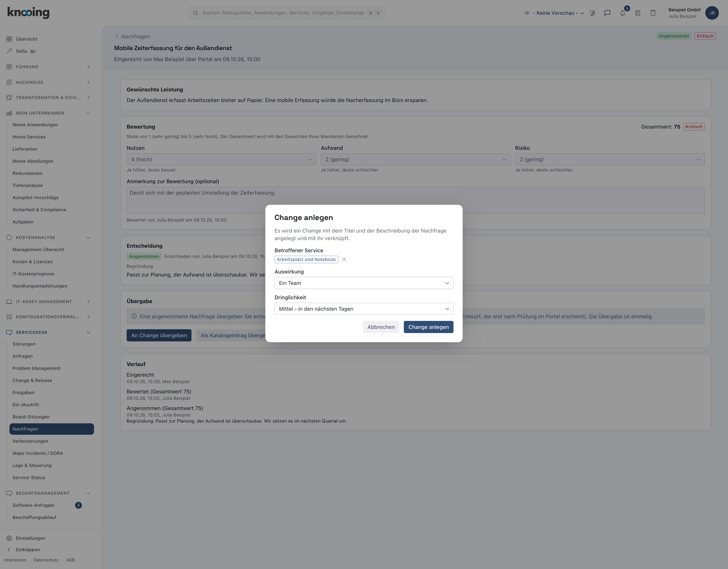
Task: Expand the FÜHRUNG section
Action: pyautogui.click(x=49, y=67)
